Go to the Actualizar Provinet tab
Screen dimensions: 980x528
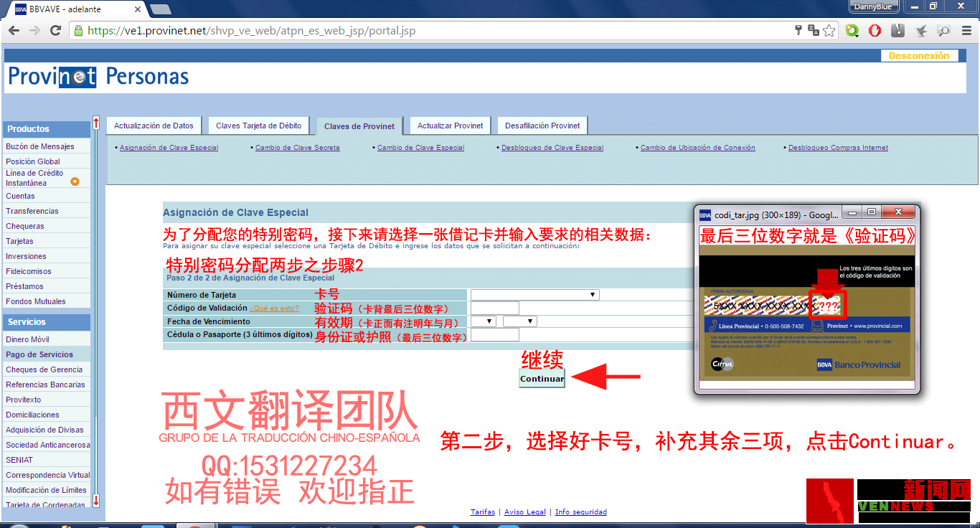click(451, 126)
